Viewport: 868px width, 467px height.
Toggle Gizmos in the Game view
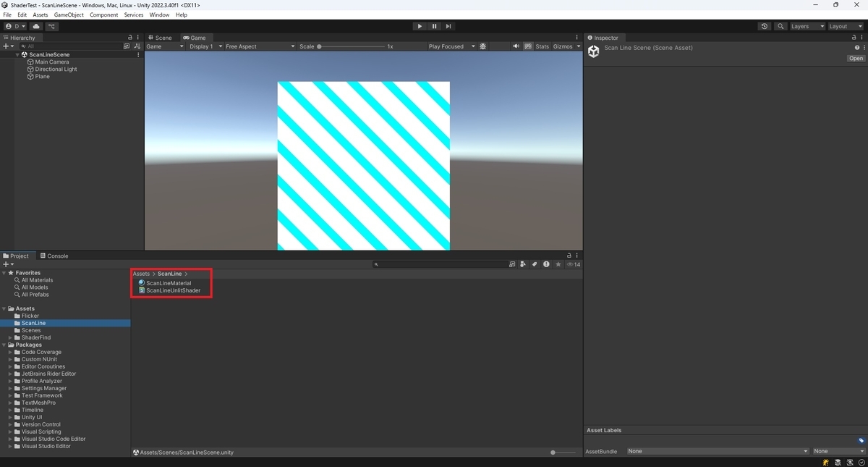coord(563,46)
